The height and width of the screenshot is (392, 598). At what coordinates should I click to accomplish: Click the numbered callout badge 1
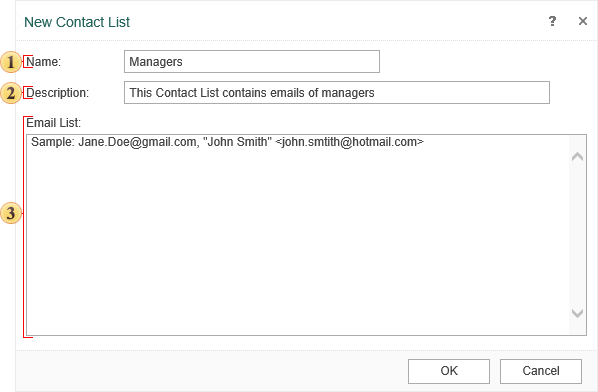click(11, 62)
